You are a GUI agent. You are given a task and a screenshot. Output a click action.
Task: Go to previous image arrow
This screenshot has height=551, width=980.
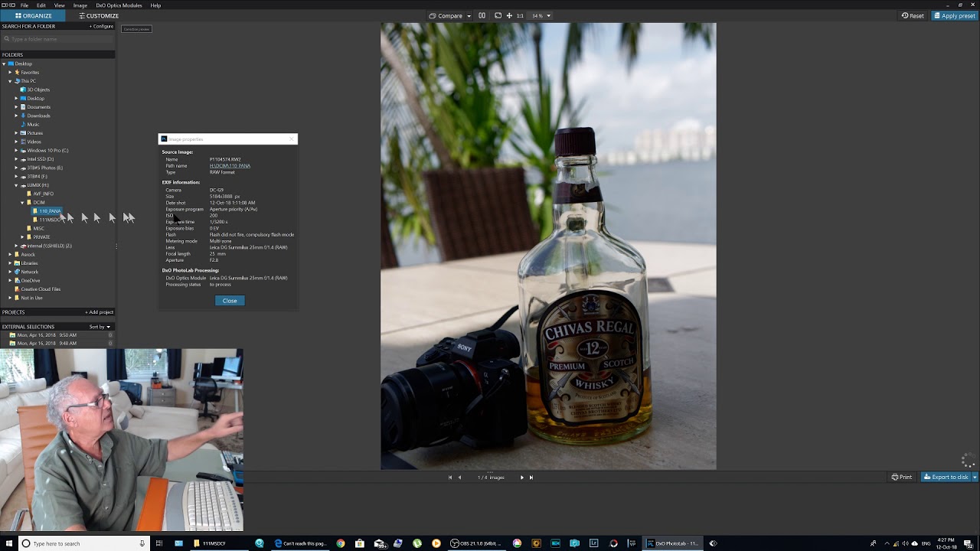coord(459,478)
